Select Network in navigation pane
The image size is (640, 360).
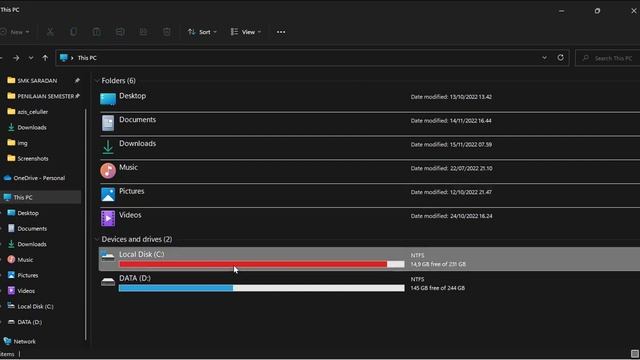point(24,341)
